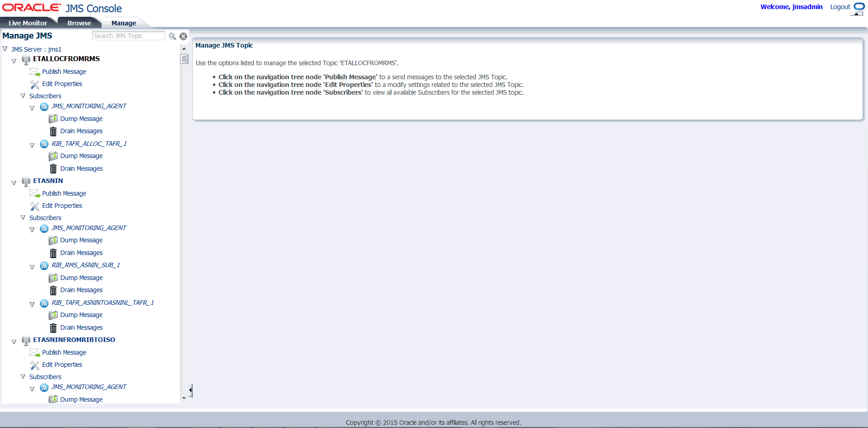
Task: Select the ETASNIN topic label
Action: (48, 181)
